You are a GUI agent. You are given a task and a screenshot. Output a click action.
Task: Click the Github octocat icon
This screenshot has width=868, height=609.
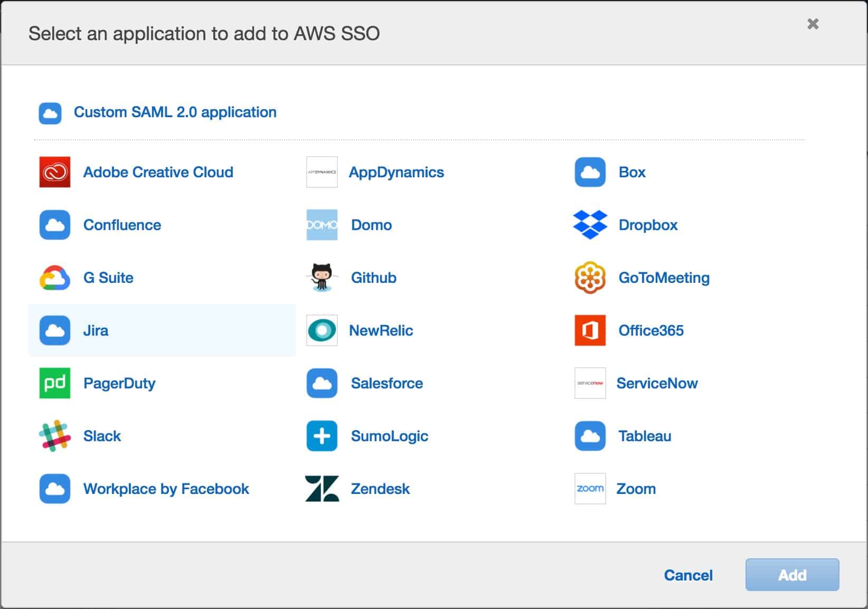pyautogui.click(x=322, y=278)
